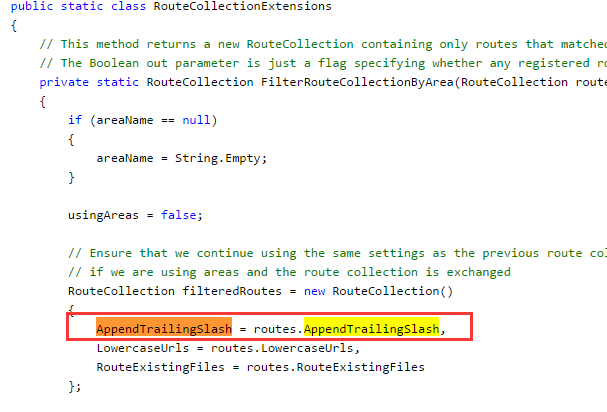The image size is (607, 412).
Task: Place the cursor on String.Empty
Action: (x=219, y=158)
